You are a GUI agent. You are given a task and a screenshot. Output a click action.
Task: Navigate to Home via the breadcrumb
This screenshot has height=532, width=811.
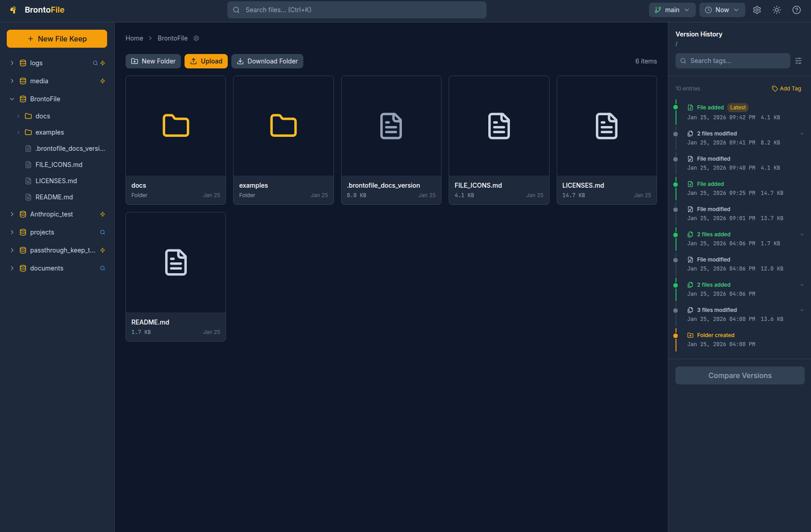[134, 38]
